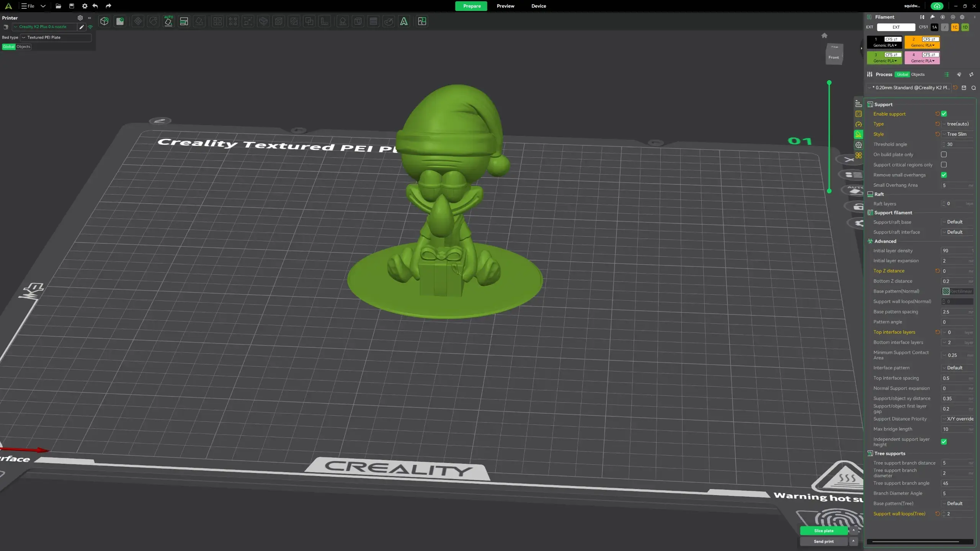Image resolution: width=980 pixels, height=551 pixels.
Task: Toggle Enable support checkbox
Action: 944,114
